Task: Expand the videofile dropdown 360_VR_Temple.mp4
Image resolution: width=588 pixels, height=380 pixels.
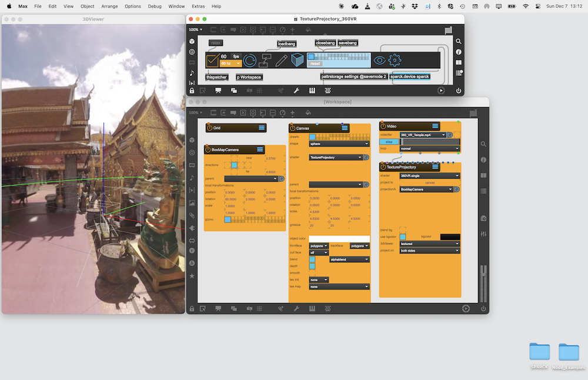Action: pyautogui.click(x=423, y=135)
